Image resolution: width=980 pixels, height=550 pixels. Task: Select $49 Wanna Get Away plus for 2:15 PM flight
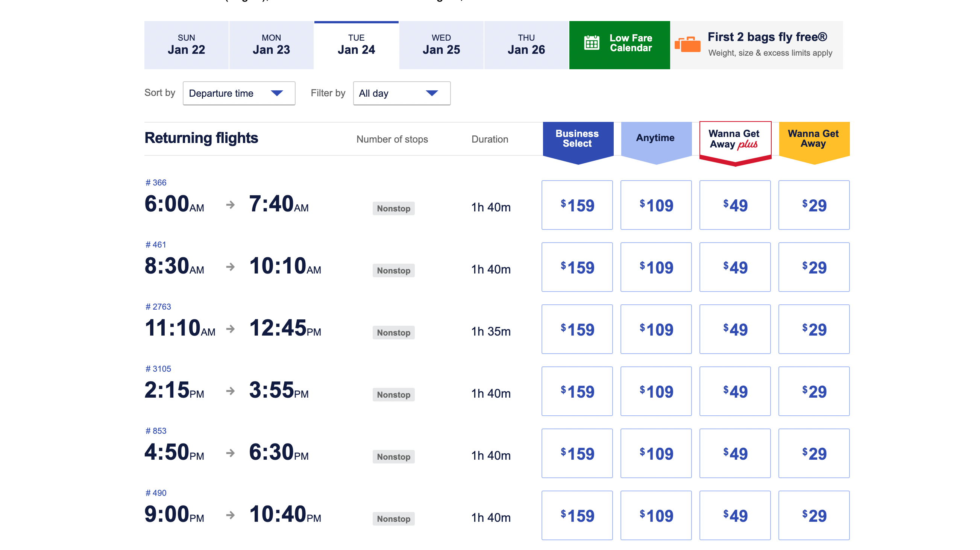735,391
